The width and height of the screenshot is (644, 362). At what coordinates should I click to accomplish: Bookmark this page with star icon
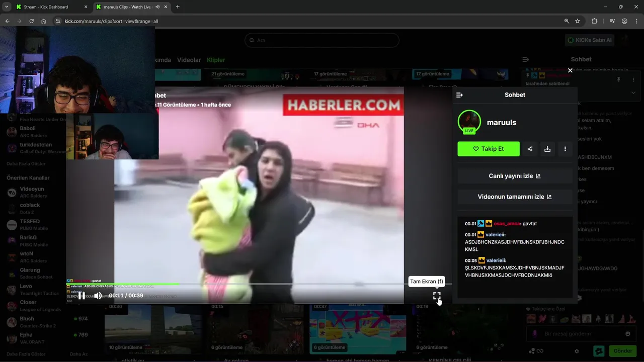click(x=578, y=21)
